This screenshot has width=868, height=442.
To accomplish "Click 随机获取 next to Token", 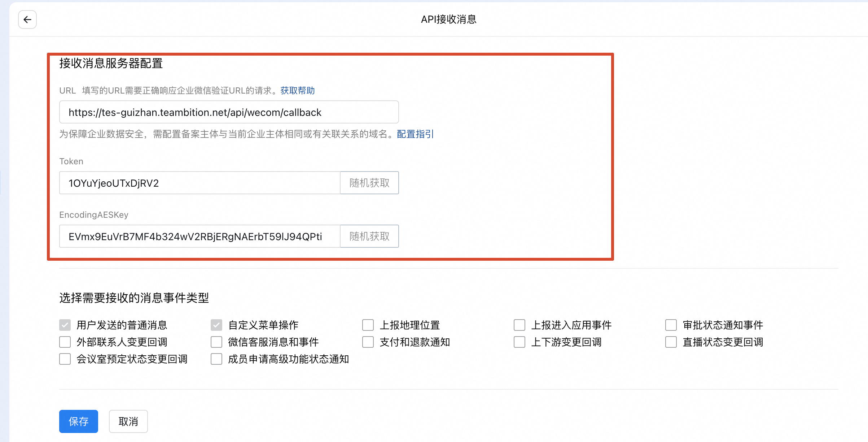I will 369,183.
